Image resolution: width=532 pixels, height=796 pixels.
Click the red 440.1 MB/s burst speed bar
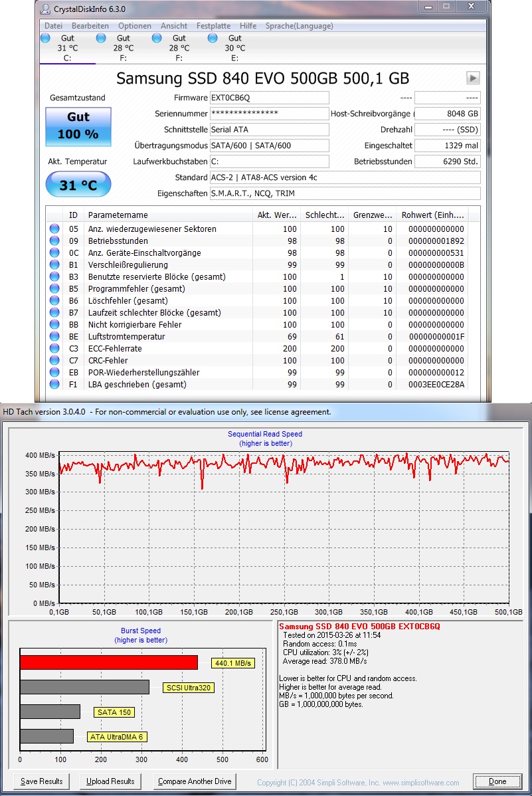coord(109,662)
